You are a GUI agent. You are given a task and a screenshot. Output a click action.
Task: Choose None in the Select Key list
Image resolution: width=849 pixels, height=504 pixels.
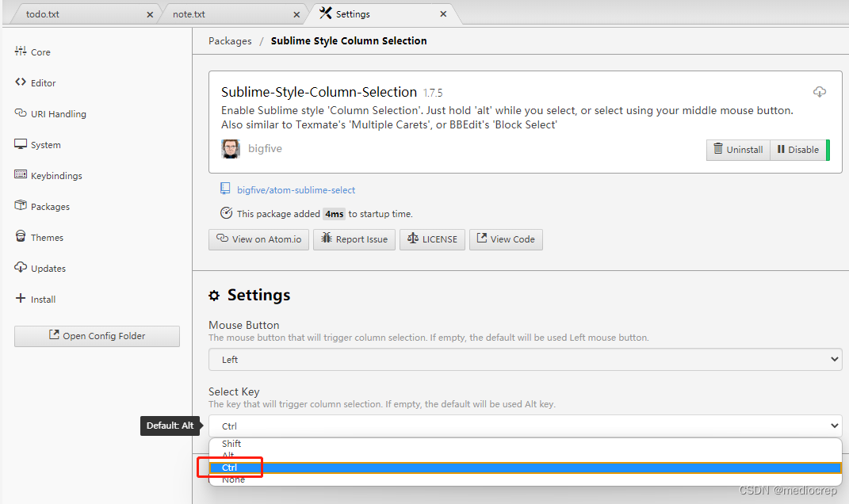tap(526, 479)
